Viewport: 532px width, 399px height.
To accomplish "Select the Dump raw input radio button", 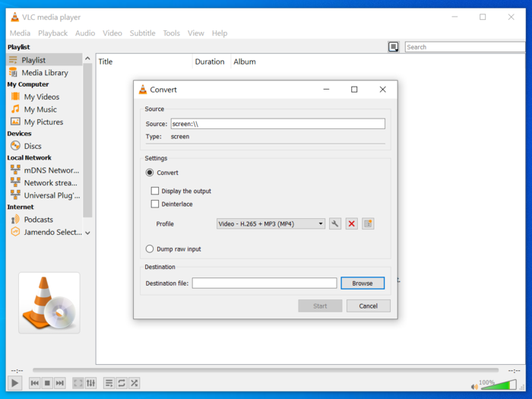I will (150, 249).
